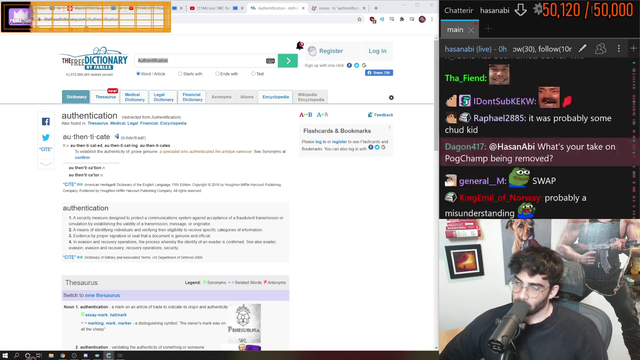Open the Windows Start menu
Image resolution: width=640 pixels, height=360 pixels.
[x=5, y=356]
